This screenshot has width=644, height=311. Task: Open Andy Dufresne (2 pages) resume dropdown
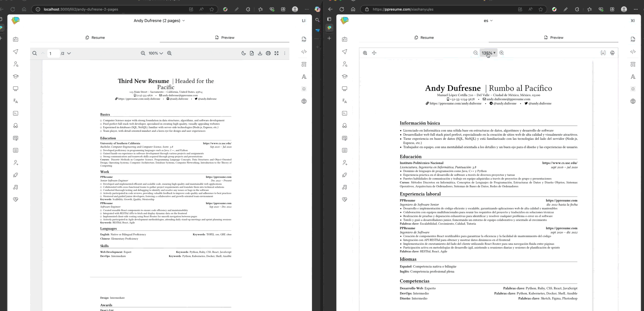tap(159, 20)
